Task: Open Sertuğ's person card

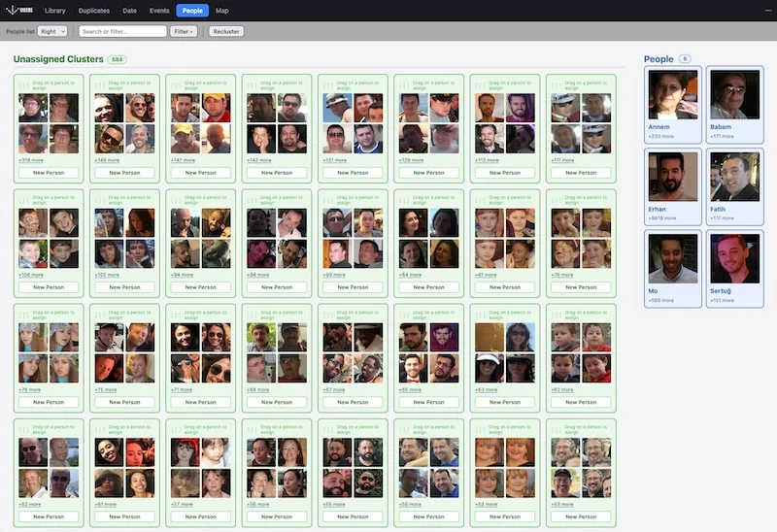Action: [735, 269]
